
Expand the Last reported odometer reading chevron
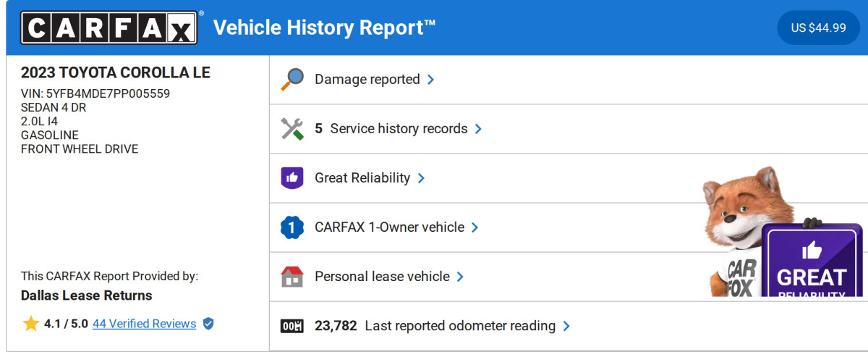coord(566,326)
